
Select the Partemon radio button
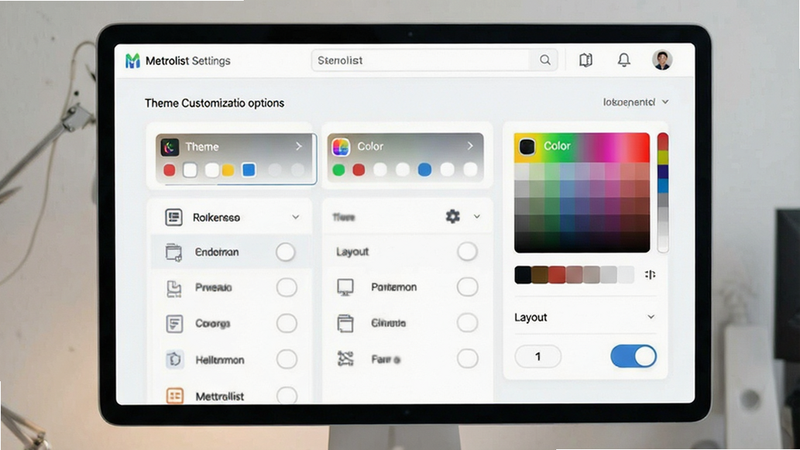(x=467, y=287)
